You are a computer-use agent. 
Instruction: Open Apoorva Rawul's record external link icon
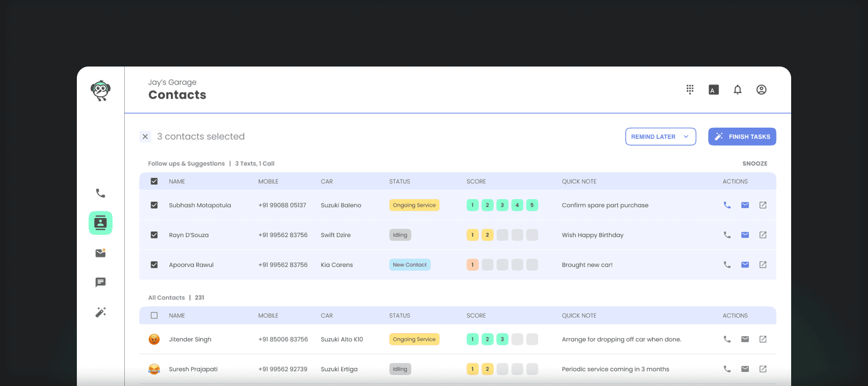(x=763, y=265)
